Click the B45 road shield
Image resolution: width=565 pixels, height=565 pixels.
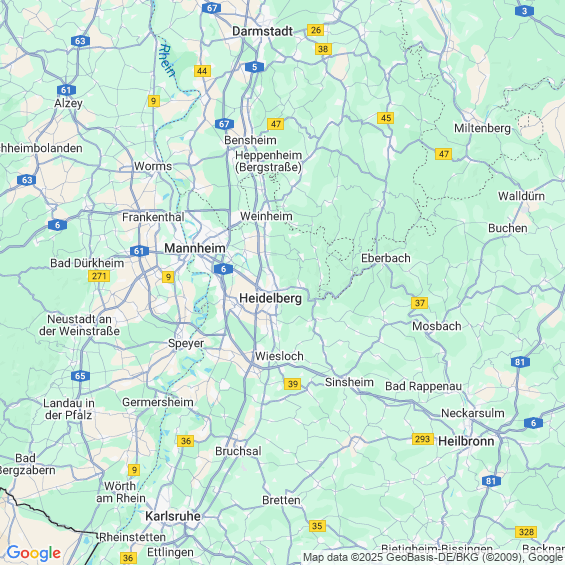point(386,118)
